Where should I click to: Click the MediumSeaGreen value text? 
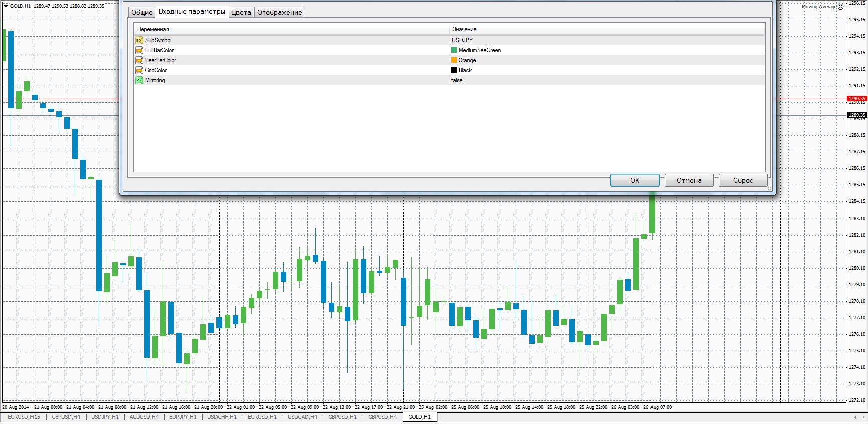pos(480,50)
